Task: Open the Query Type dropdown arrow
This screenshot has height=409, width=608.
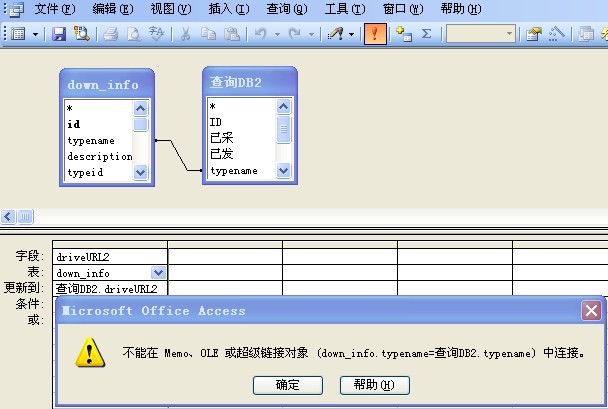Action: pos(351,35)
